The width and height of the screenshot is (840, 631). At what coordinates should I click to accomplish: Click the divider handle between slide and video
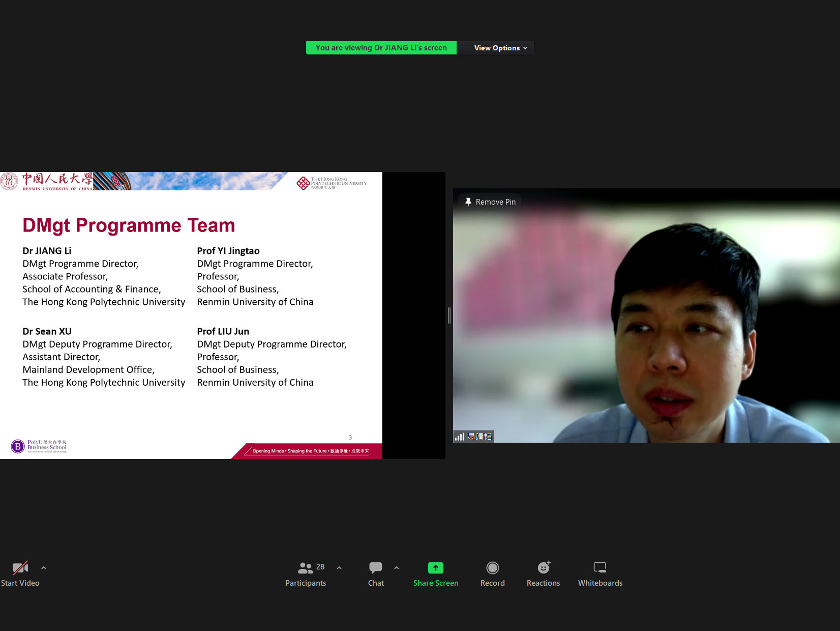point(449,315)
